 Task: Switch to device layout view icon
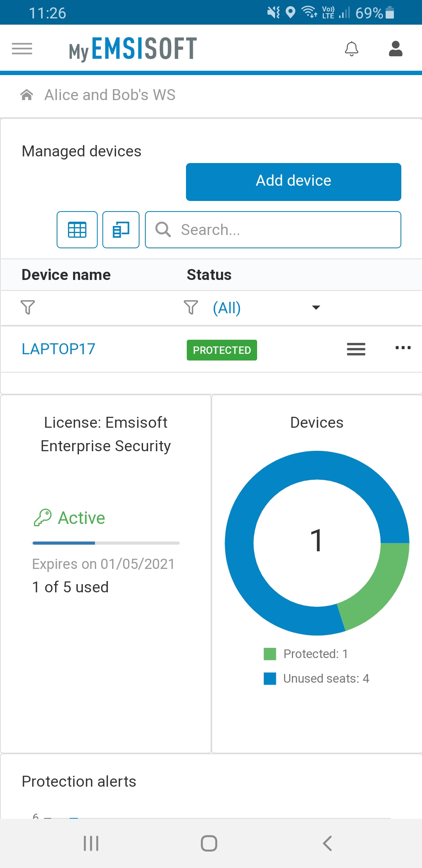(x=121, y=230)
